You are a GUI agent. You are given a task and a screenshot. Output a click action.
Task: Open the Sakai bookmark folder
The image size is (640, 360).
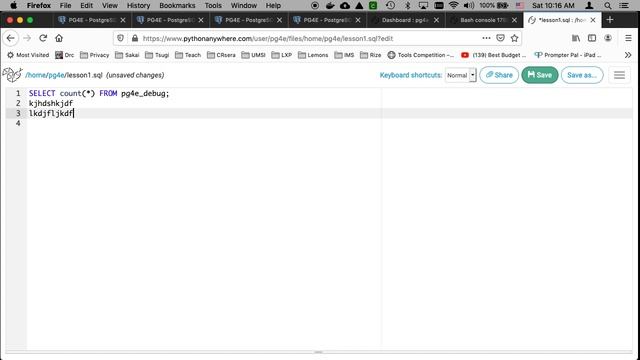[127, 55]
